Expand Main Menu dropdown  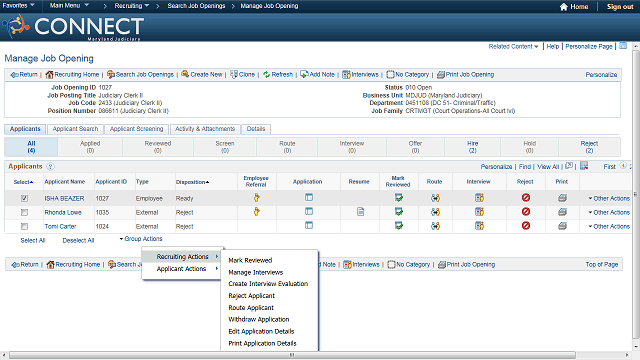pyautogui.click(x=69, y=5)
